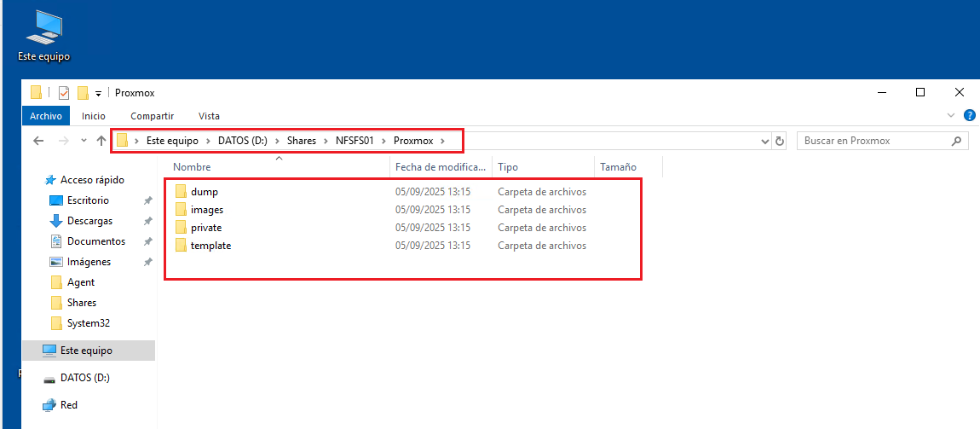
Task: Select Este equipo in the navigation pane
Action: 88,351
